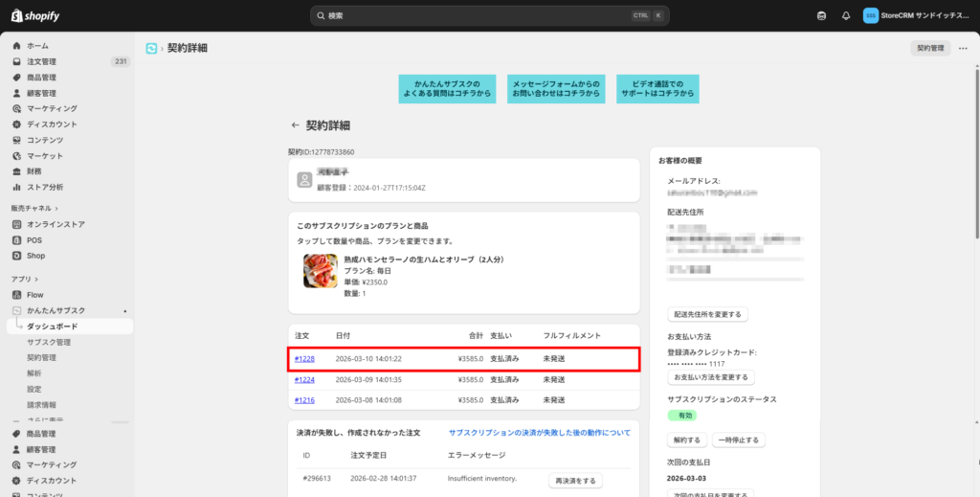This screenshot has width=980, height=497.
Task: Click the ホーム icon in sidebar
Action: (17, 46)
